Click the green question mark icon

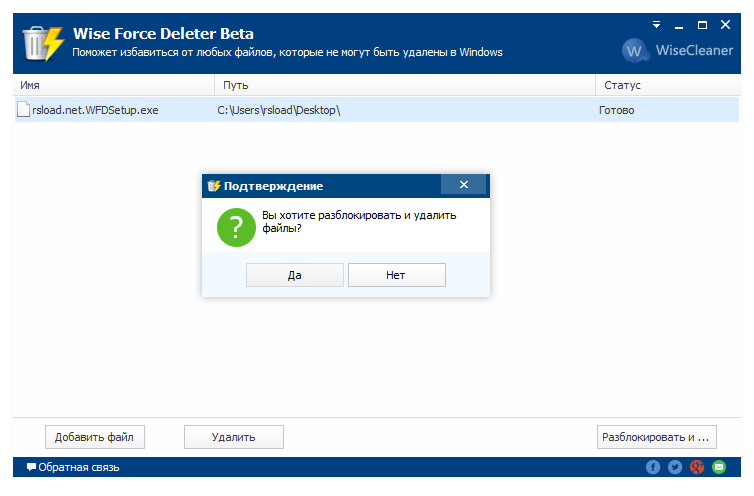(236, 227)
